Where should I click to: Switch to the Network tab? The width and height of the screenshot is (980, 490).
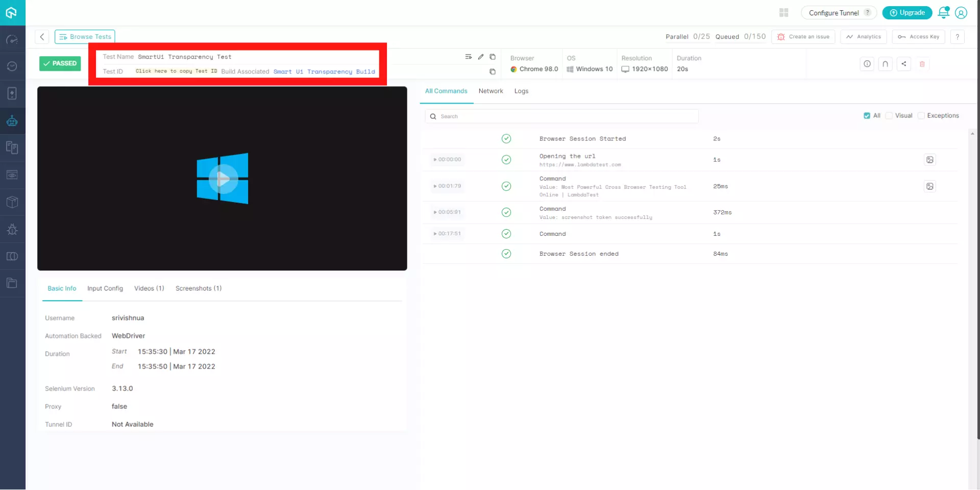(491, 91)
